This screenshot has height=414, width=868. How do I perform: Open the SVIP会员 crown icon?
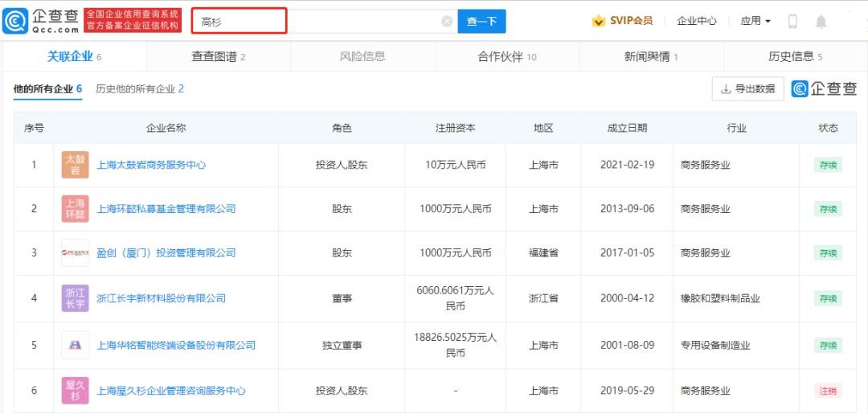pos(599,21)
